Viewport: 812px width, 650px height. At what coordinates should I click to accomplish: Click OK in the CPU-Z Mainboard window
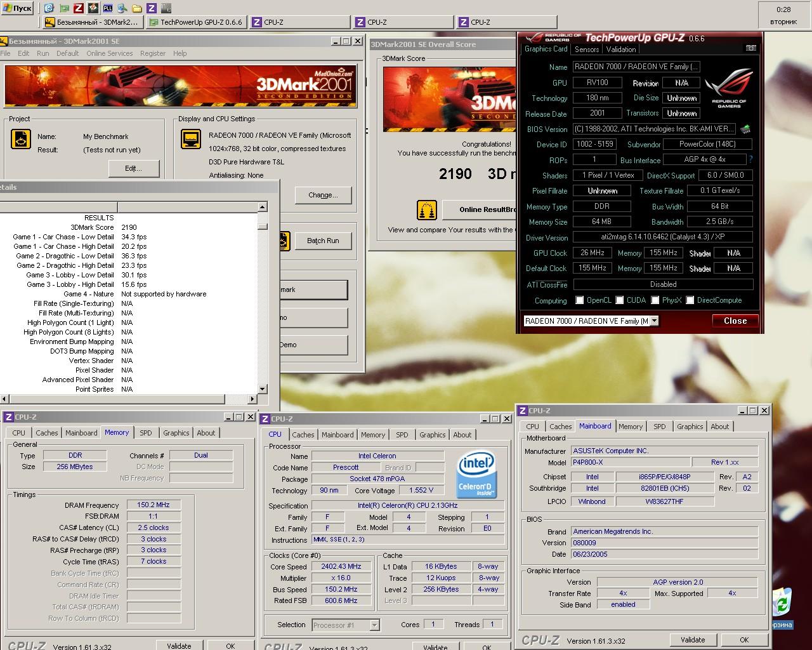click(x=744, y=640)
